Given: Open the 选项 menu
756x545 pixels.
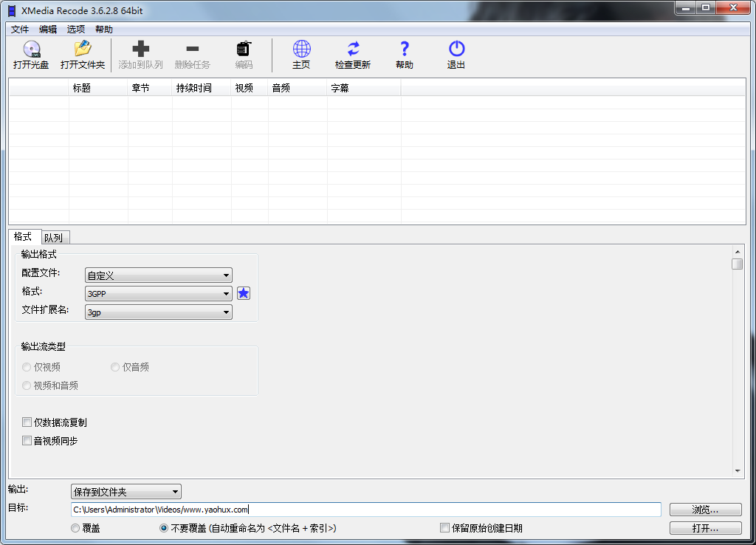Looking at the screenshot, I should (75, 29).
